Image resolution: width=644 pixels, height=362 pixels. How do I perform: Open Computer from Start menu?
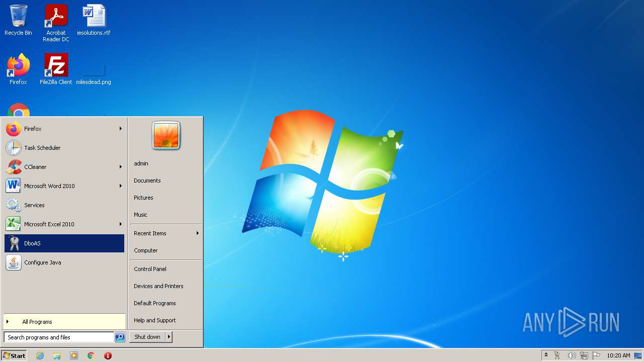146,250
